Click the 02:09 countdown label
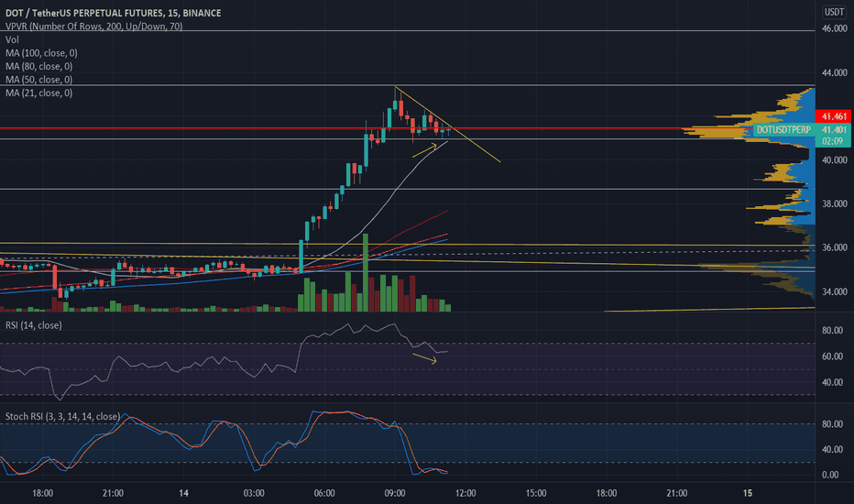Viewport: 854px width, 504px height. click(x=833, y=141)
